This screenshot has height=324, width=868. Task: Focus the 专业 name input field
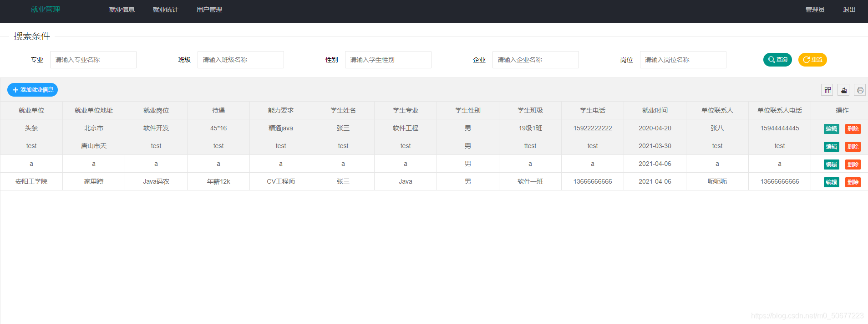(x=93, y=60)
